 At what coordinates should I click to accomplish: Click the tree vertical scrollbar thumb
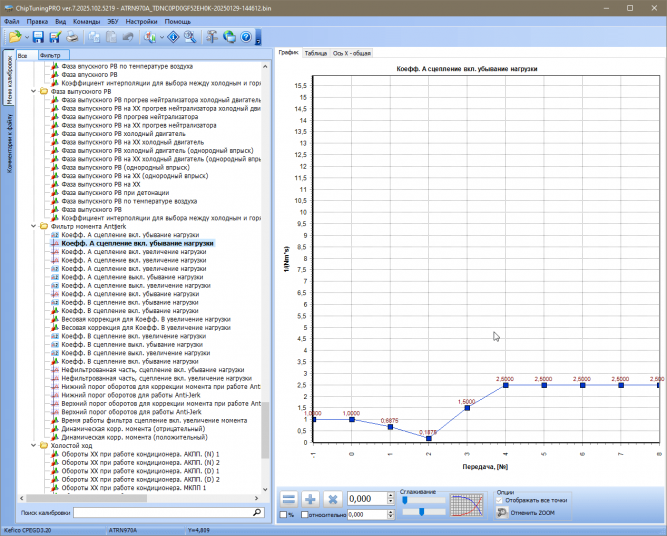(x=265, y=430)
